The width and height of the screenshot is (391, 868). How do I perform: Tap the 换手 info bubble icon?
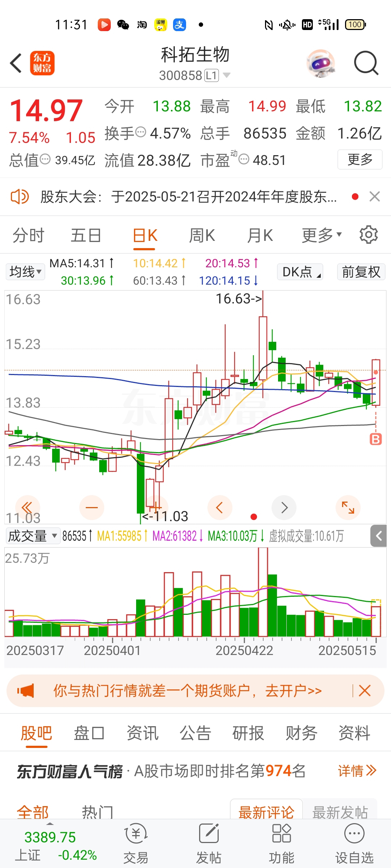(140, 132)
